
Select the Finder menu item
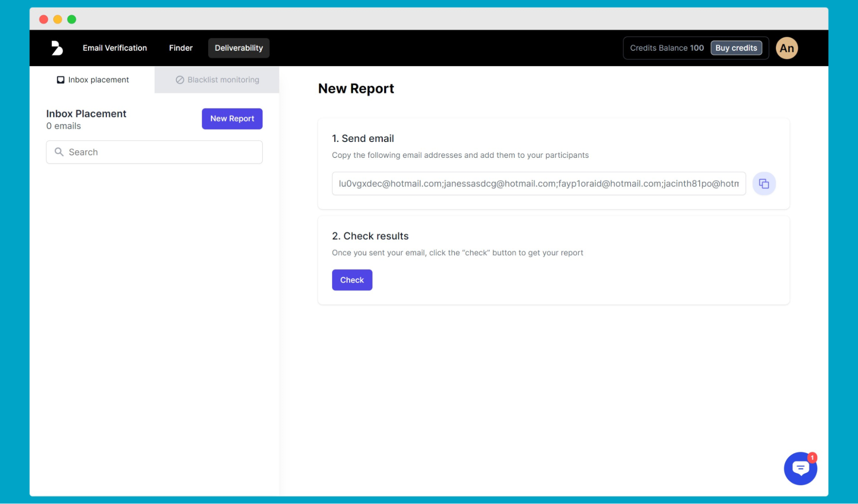click(180, 48)
